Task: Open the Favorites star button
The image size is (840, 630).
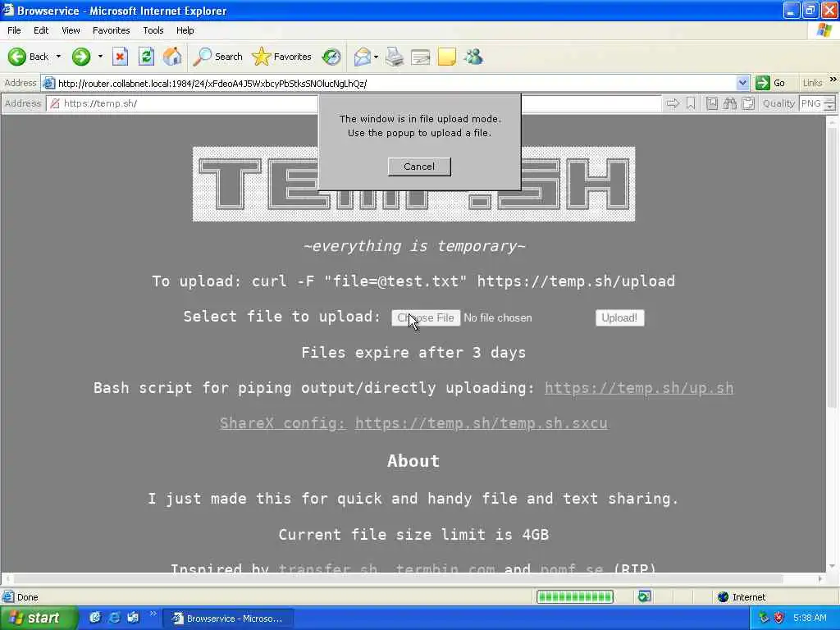Action: pyautogui.click(x=282, y=57)
